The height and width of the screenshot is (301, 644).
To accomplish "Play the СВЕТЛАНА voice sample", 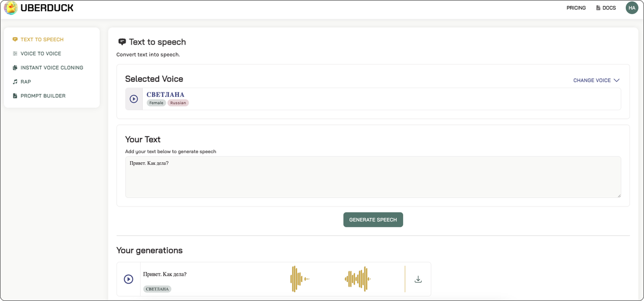I will 134,99.
